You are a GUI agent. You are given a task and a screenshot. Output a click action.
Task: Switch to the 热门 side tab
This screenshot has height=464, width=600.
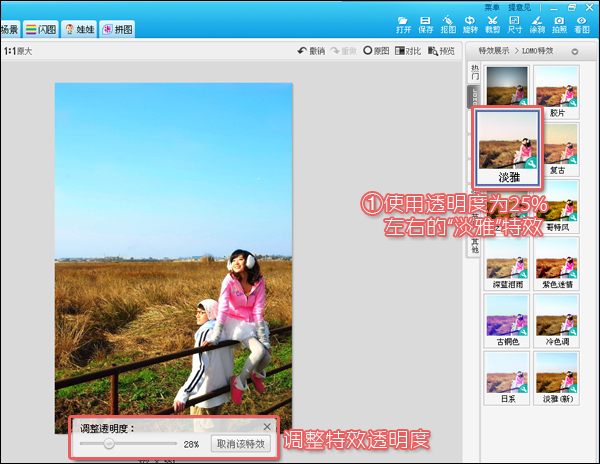pyautogui.click(x=474, y=72)
